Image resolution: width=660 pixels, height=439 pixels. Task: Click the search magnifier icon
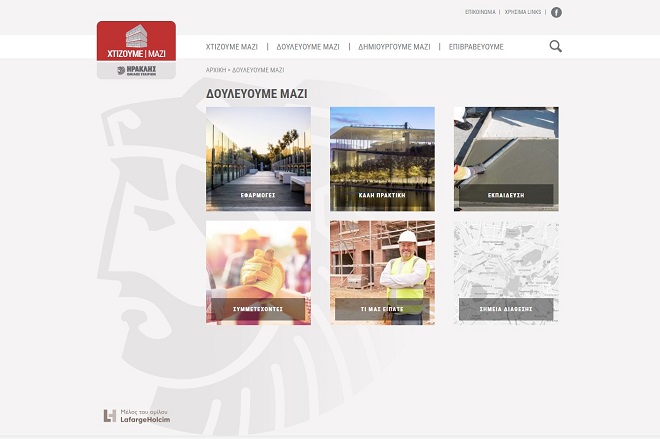556,46
